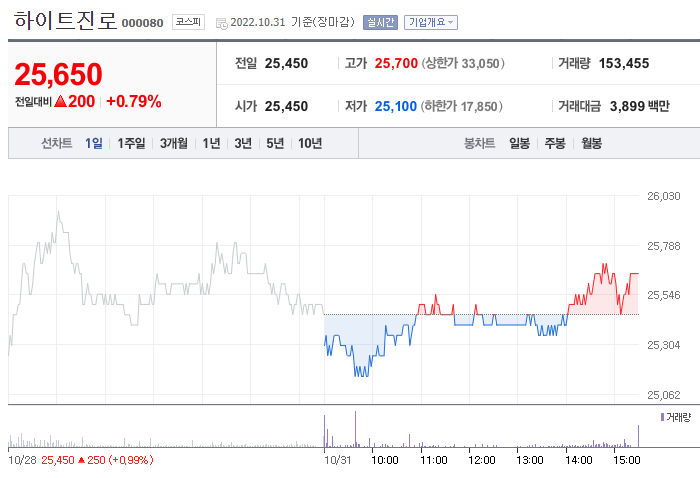The width and height of the screenshot is (700, 478).
Task: Open the 주봉 weekly candle chart
Action: click(555, 143)
